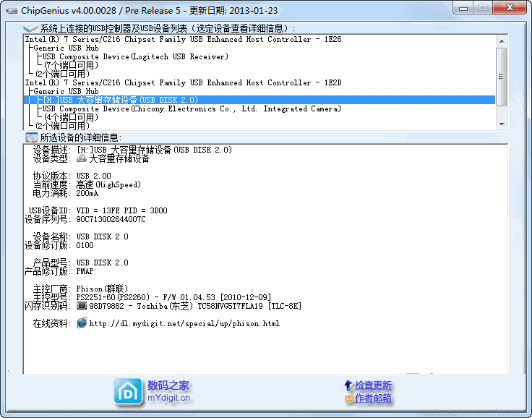The image size is (532, 418).
Task: Click the USB drive icon in the title bar
Action: tap(12, 11)
